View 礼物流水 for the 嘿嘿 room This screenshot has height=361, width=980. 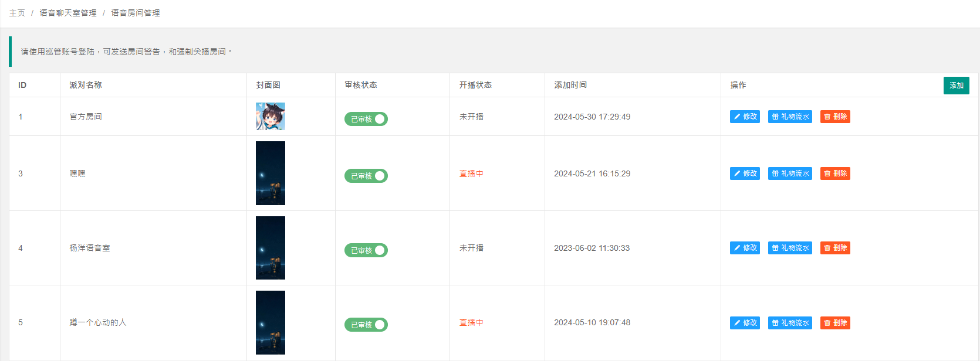tap(790, 173)
